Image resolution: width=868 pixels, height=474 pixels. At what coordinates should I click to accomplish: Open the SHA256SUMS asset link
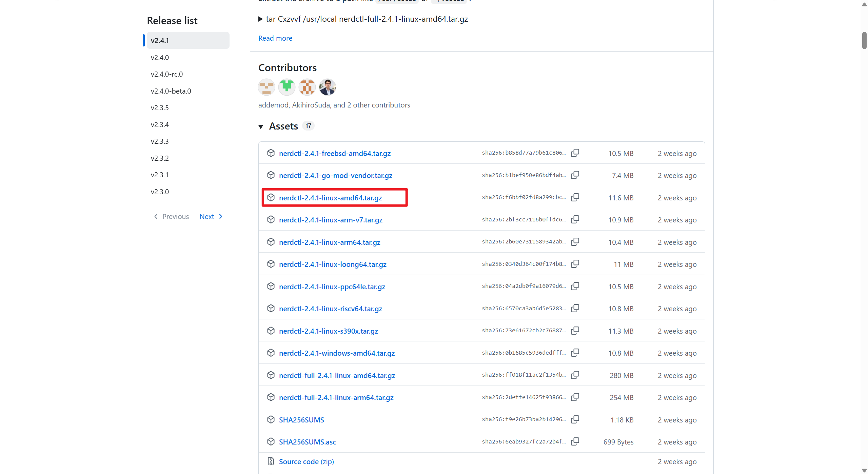coord(301,420)
